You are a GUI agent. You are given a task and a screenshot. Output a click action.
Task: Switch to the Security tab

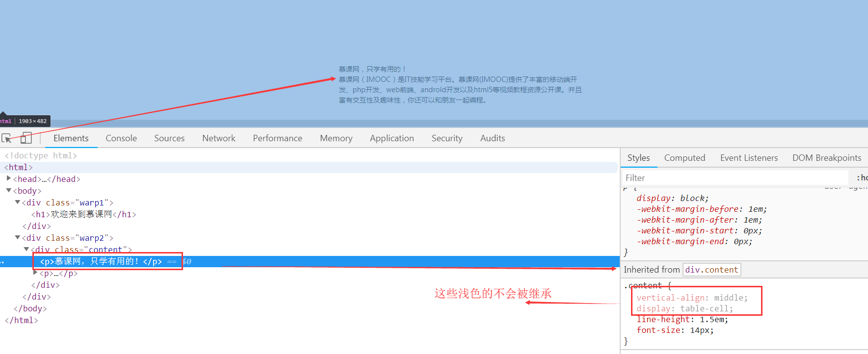pos(447,138)
